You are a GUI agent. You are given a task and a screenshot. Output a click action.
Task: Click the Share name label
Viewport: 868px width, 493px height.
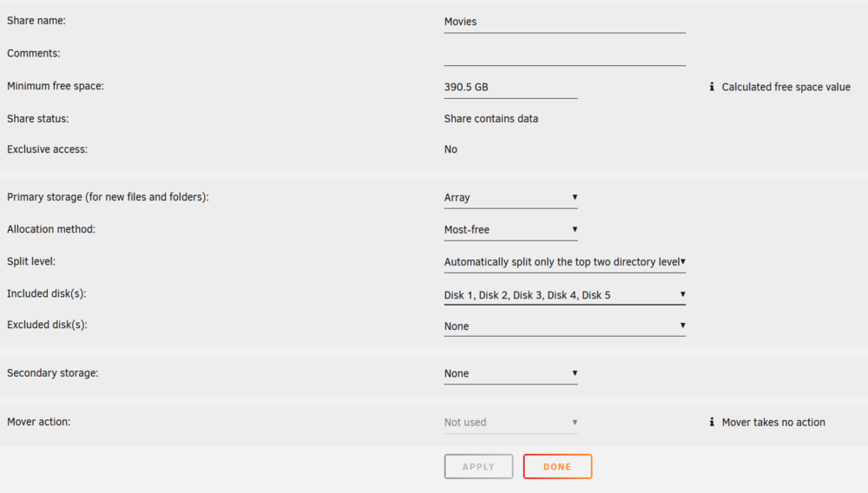point(36,21)
